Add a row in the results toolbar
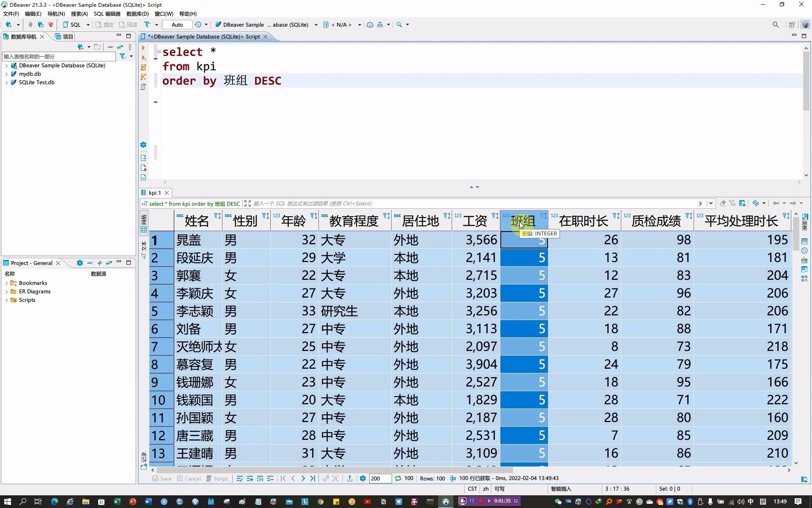Image resolution: width=812 pixels, height=508 pixels. pos(250,478)
